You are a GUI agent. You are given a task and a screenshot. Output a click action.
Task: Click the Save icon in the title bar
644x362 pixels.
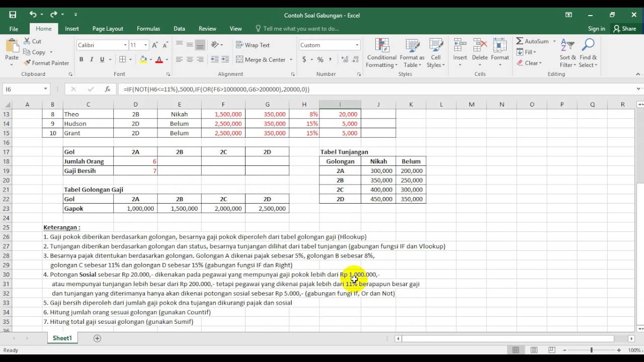13,15
